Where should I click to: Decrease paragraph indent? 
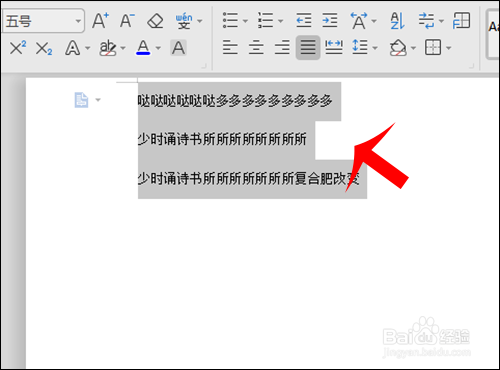coord(304,21)
